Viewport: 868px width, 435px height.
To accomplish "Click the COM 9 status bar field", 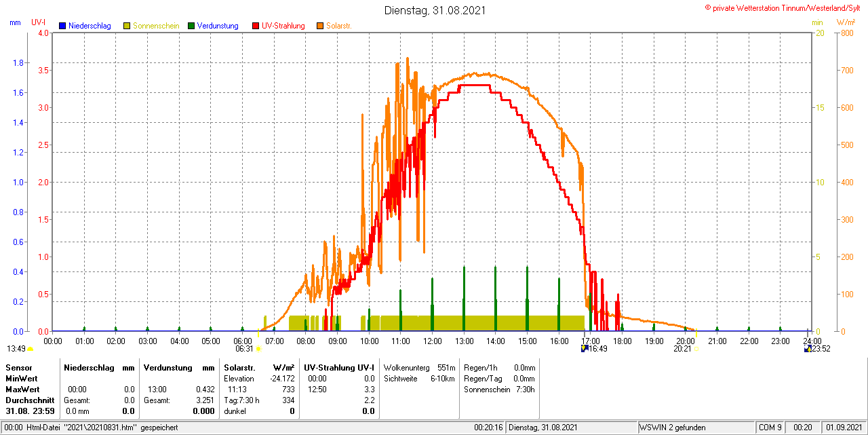I will click(x=770, y=428).
